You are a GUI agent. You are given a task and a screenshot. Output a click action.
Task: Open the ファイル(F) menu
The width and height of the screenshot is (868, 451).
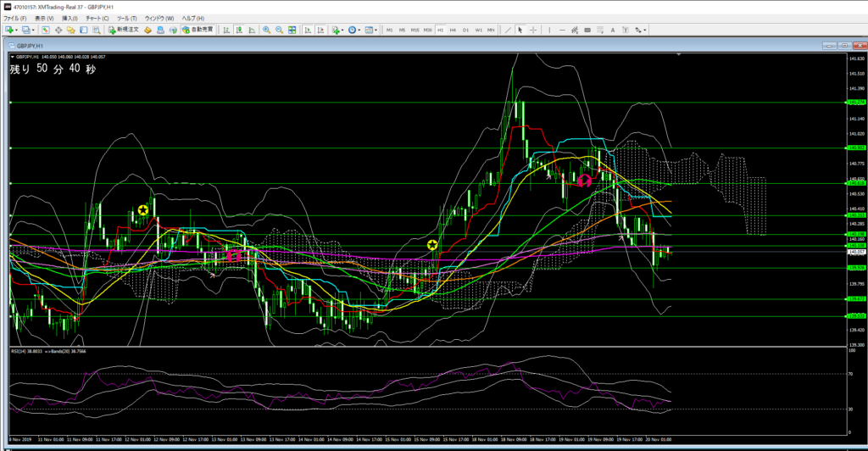[15, 19]
